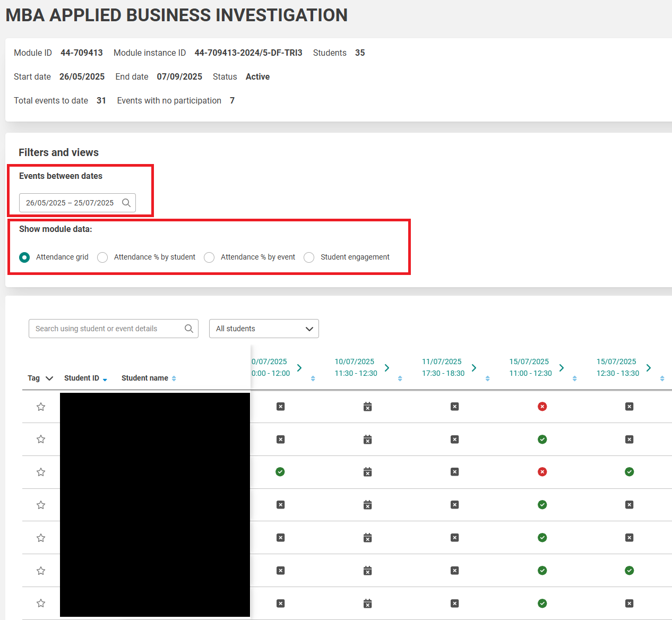672x620 pixels.
Task: Tag the second student row with its star
Action: 41,440
